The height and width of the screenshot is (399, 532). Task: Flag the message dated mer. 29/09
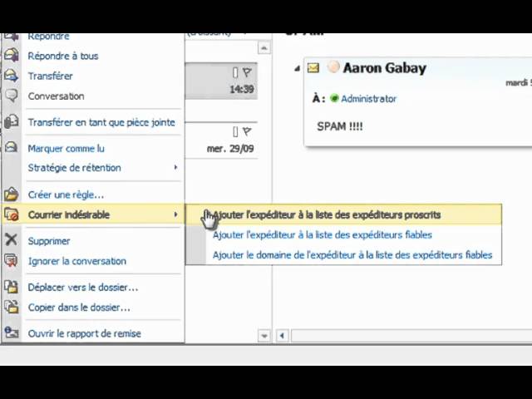pyautogui.click(x=247, y=131)
